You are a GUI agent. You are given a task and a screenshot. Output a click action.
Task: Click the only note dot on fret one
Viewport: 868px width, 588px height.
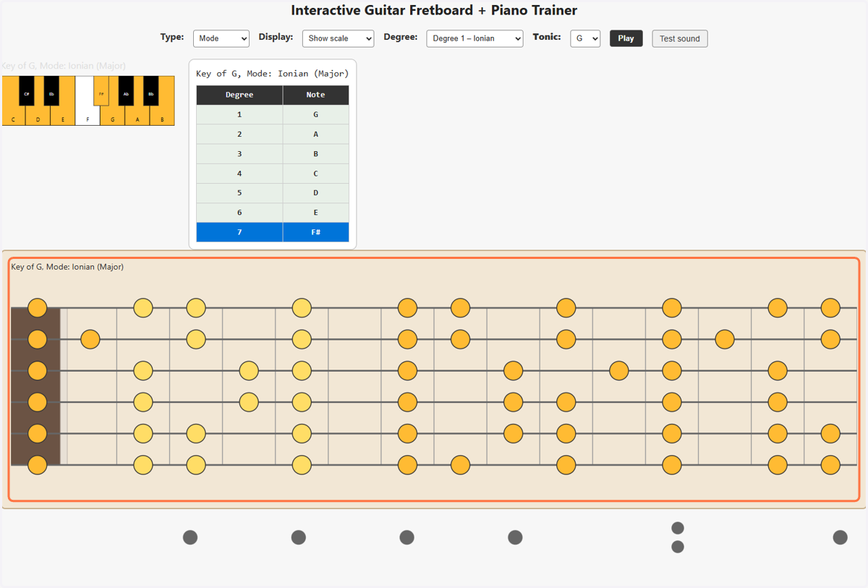90,339
